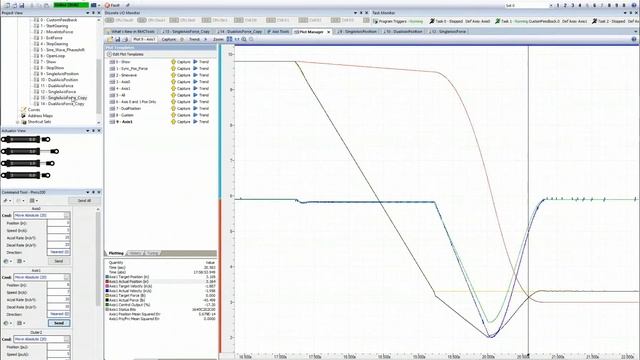640x360 pixels.
Task: Select Axis1 Control Output row in table
Action: [160, 304]
